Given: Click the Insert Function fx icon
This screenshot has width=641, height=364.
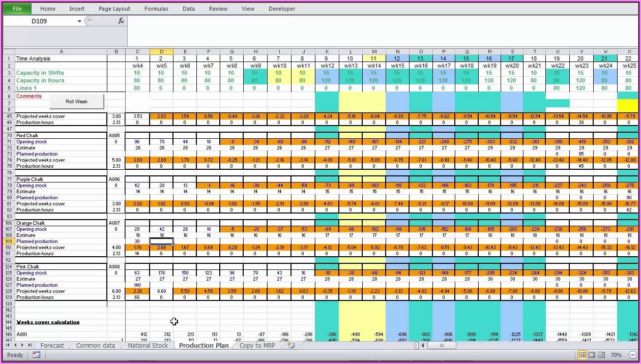Looking at the screenshot, I should tap(121, 21).
